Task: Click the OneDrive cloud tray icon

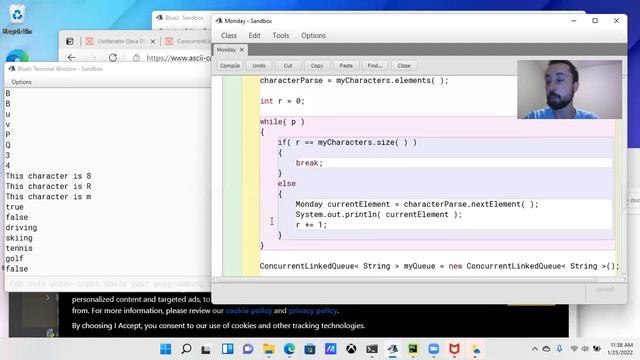Action: pos(546,349)
